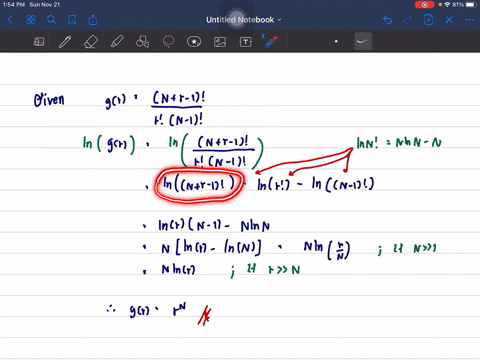Screen dimensions: 480x360
Task: Select the Highlighter tool
Action: coord(117,42)
